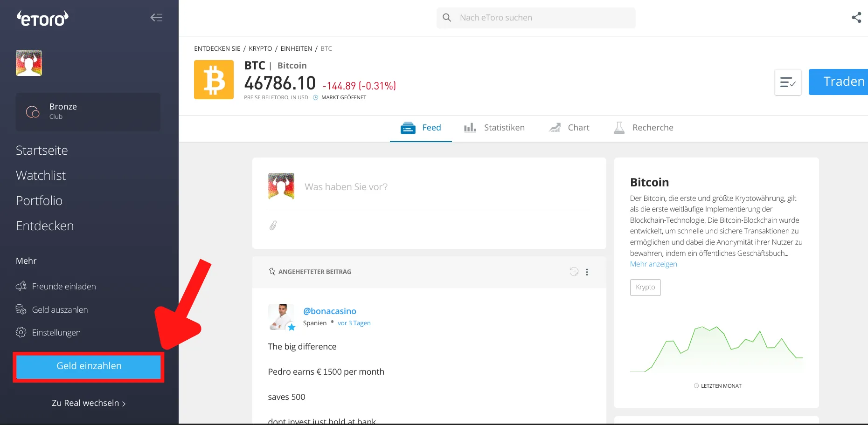Click the Traden button
The image size is (868, 425).
pos(839,82)
